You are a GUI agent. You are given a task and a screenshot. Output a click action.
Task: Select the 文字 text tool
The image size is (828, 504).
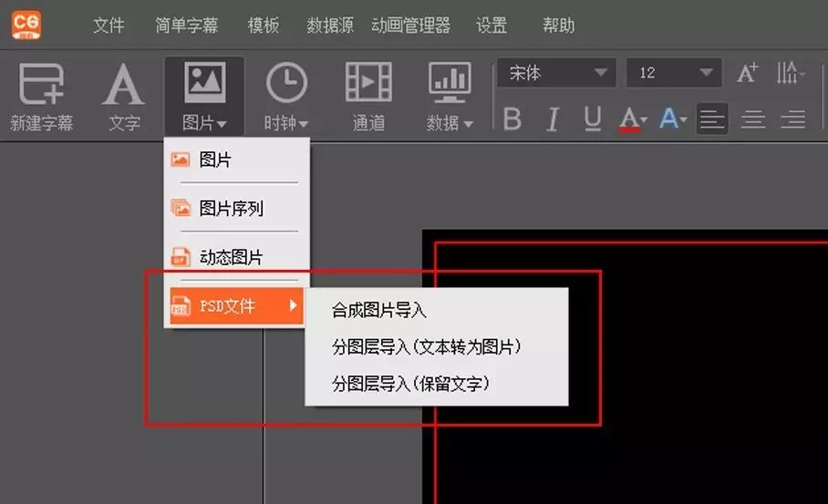[124, 97]
